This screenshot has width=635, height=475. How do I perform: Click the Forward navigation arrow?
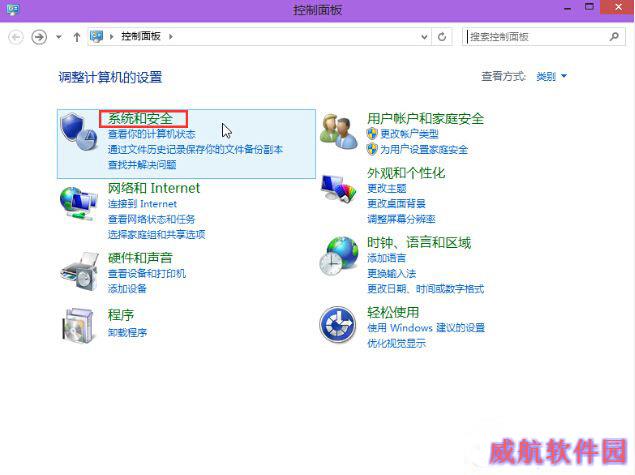point(39,37)
